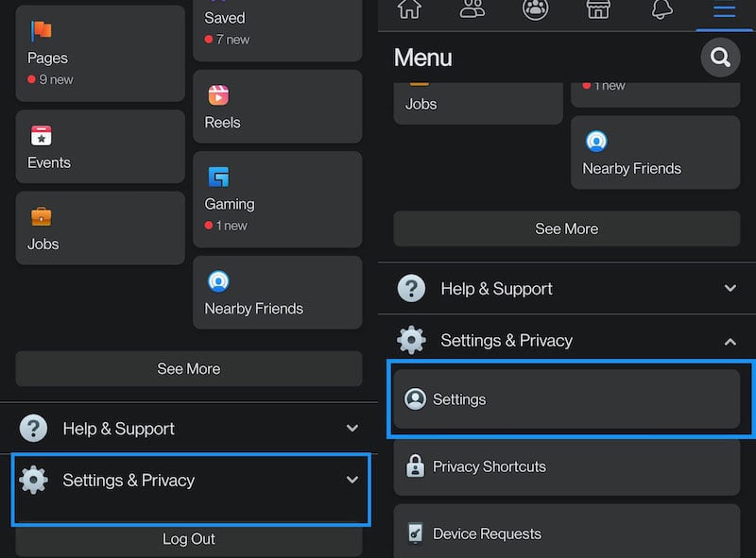Screen dimensions: 756x558
Task: Select the blue Gaming icon
Action: pos(218,177)
